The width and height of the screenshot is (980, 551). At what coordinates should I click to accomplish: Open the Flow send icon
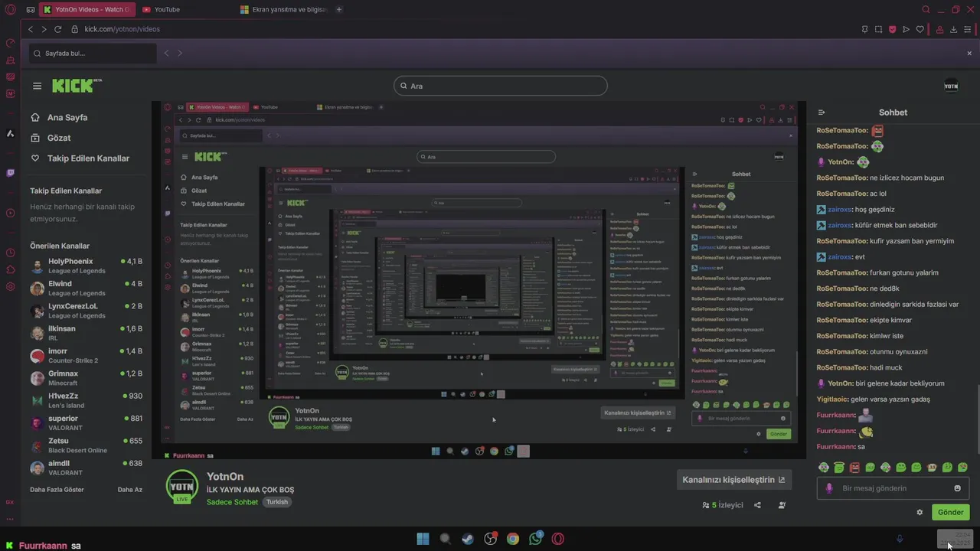pos(906,29)
